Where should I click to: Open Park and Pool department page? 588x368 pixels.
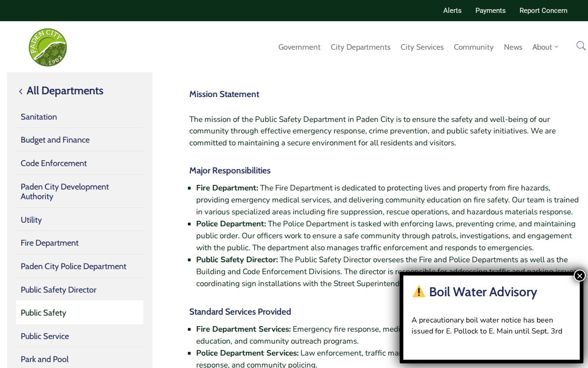79,359
